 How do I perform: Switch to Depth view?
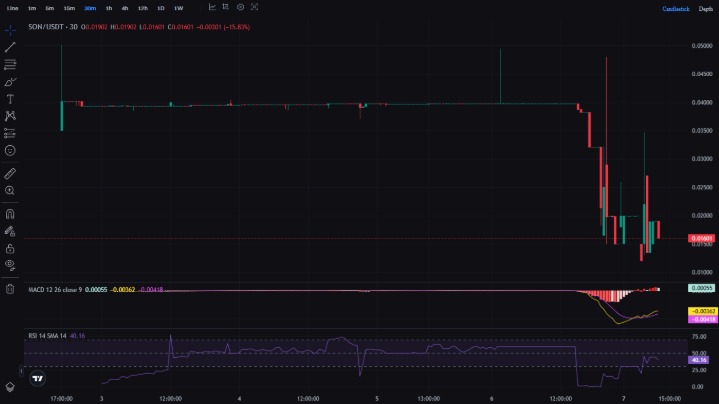[x=706, y=9]
